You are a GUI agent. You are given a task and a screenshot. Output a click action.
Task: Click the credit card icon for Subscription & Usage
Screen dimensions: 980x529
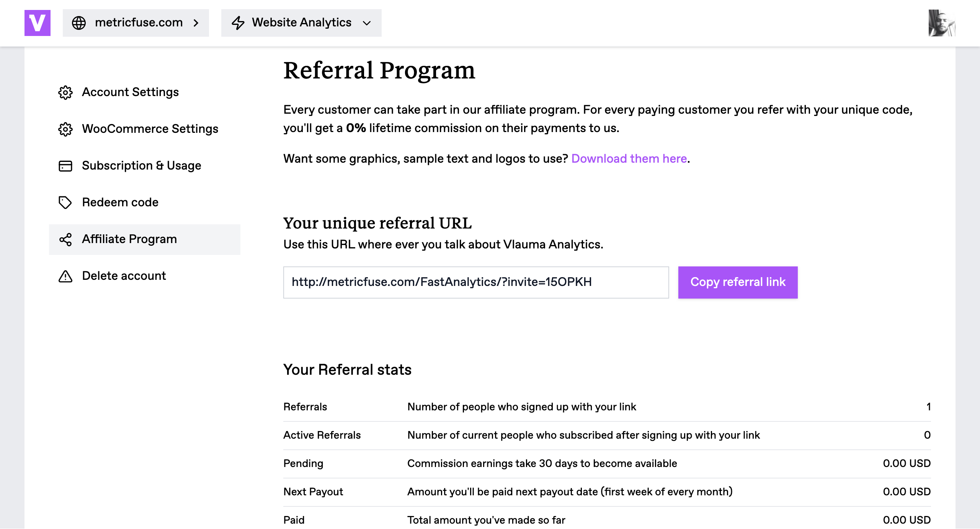[65, 166]
